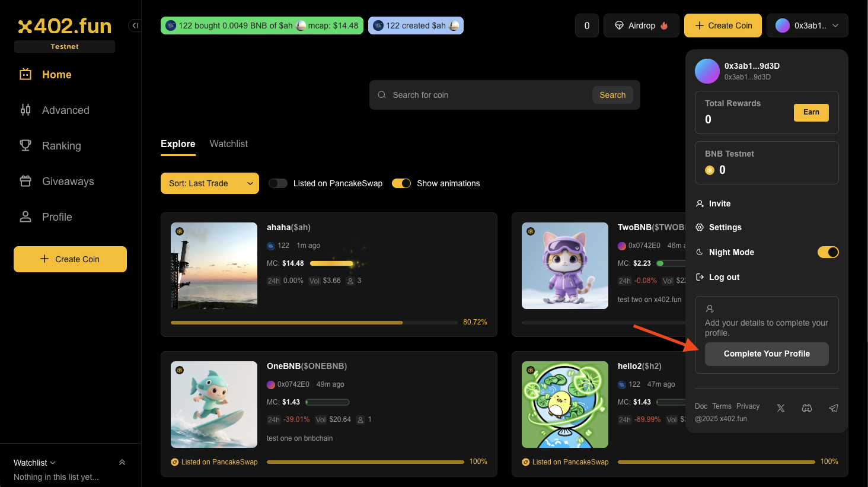Open the Sort: Last Trade dropdown

209,183
